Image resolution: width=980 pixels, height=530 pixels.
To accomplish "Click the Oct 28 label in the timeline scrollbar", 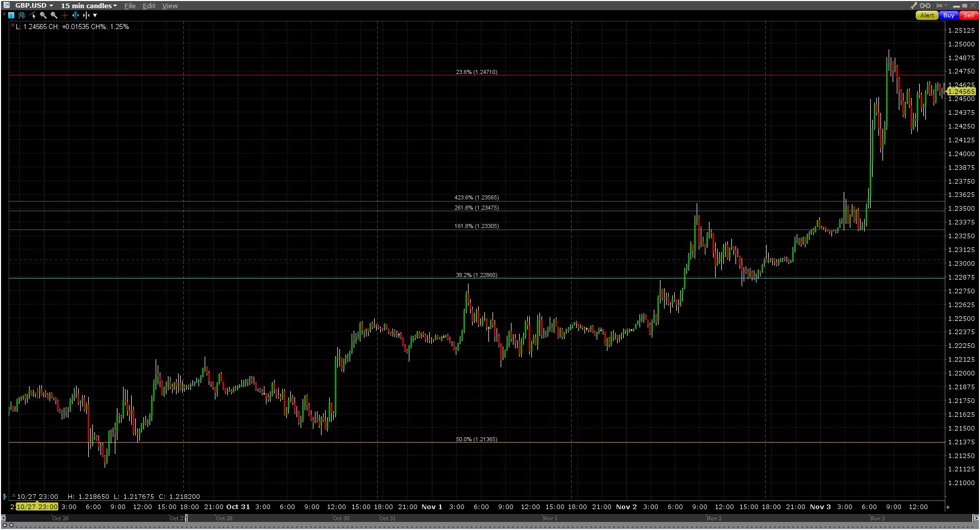I will 224,518.
